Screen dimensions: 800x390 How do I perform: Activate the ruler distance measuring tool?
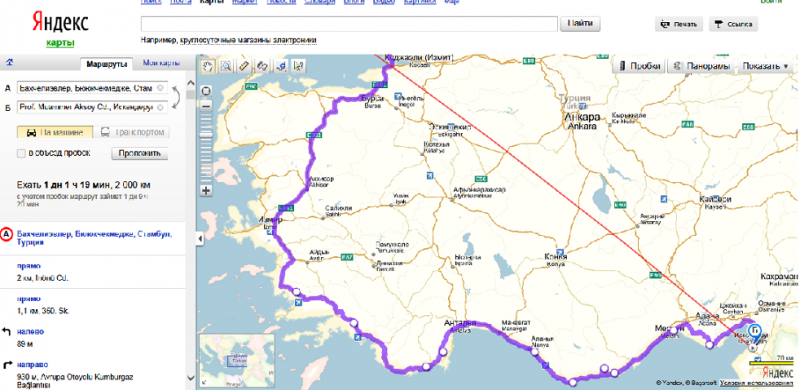(244, 65)
